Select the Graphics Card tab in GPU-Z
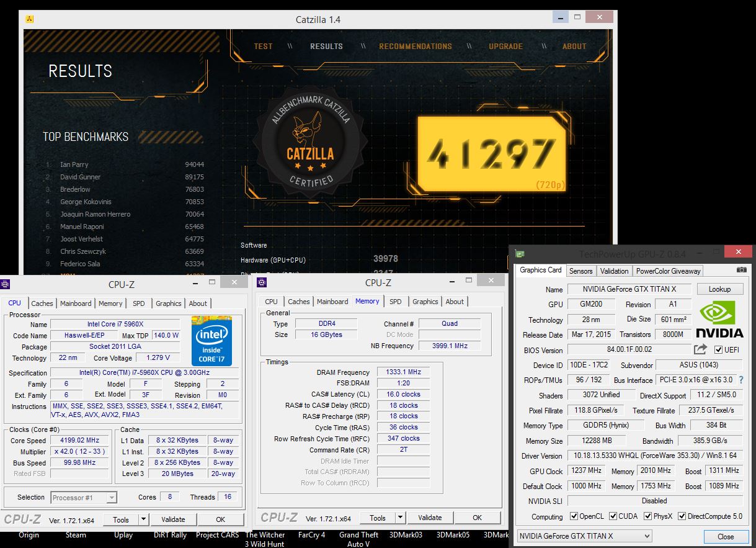This screenshot has height=548, width=756. pos(541,270)
